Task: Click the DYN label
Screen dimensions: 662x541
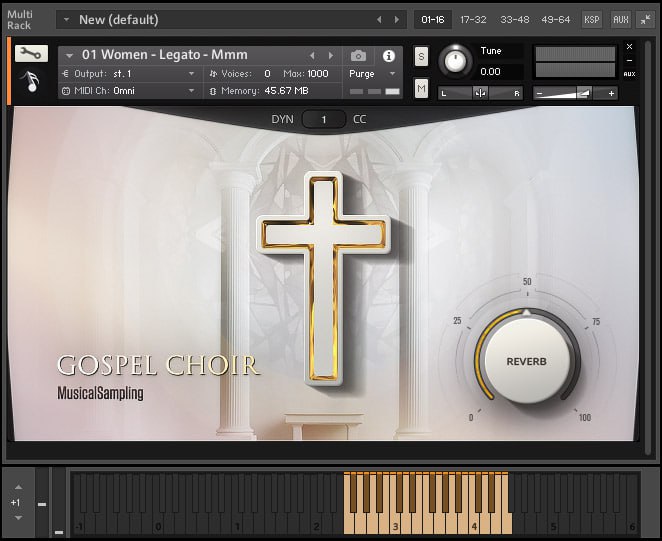Action: (282, 120)
